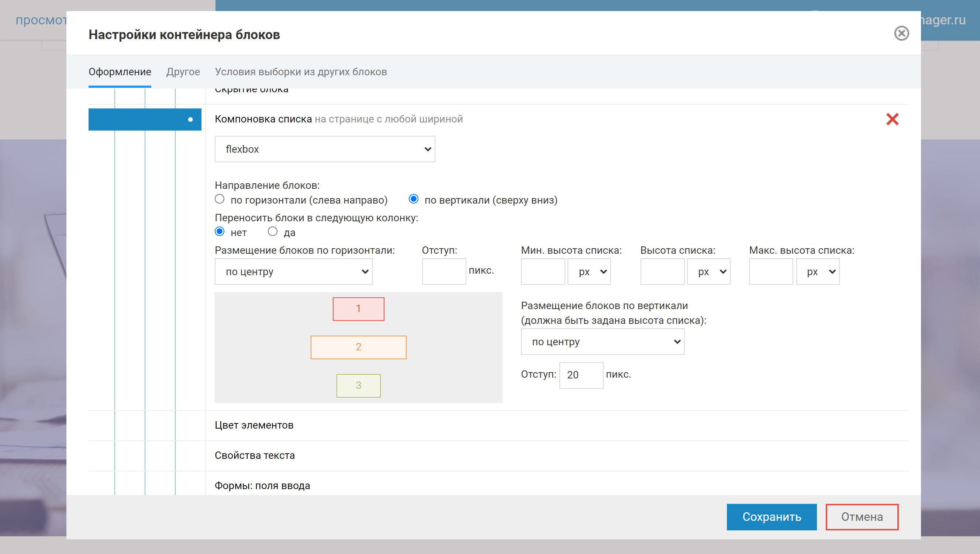Click green preview block number 3

tap(358, 385)
